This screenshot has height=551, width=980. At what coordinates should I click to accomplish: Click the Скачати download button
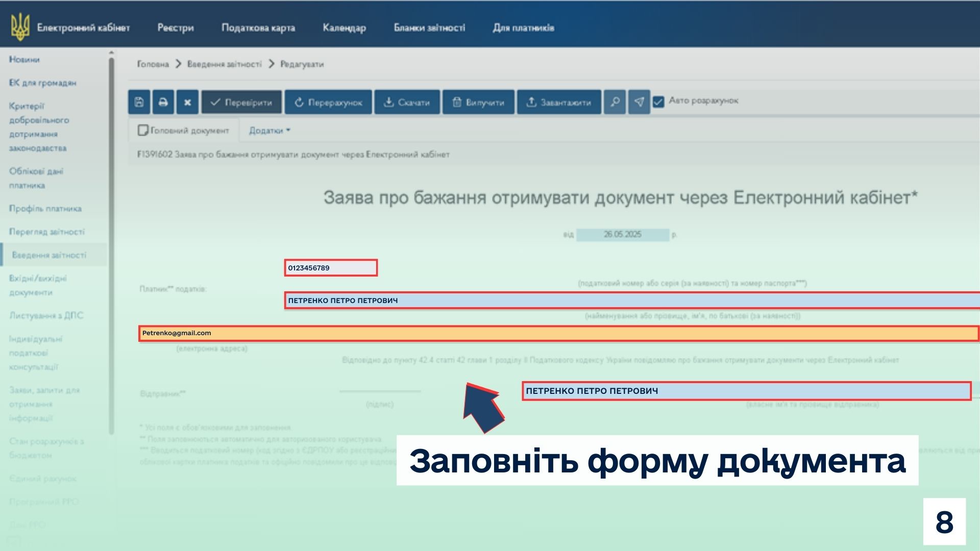coord(407,102)
